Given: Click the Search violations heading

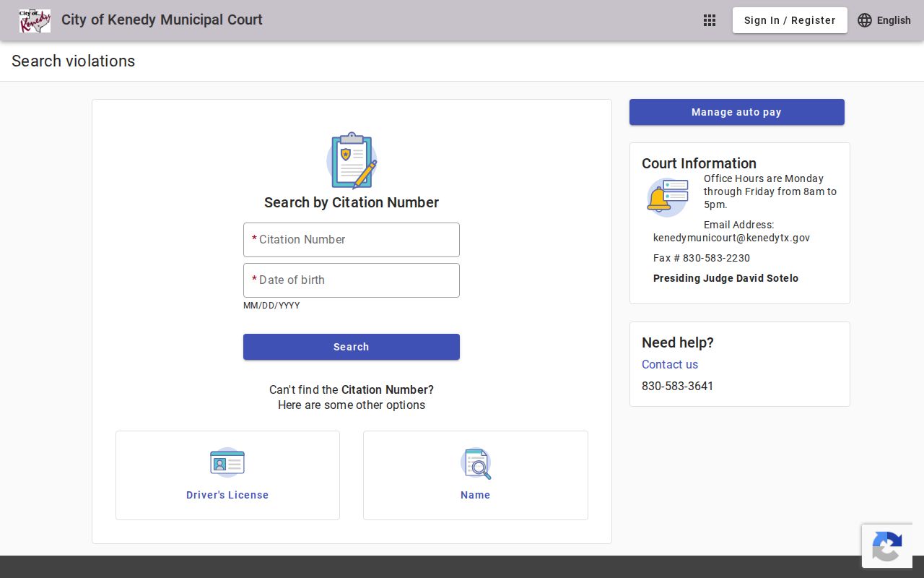Looking at the screenshot, I should click(x=74, y=61).
